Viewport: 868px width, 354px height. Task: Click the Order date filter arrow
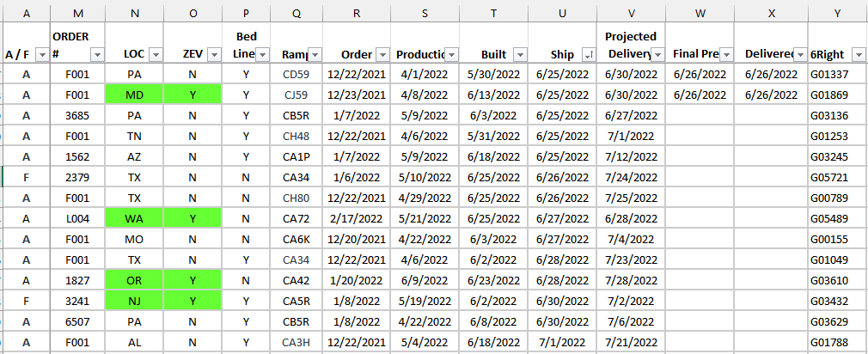(382, 54)
